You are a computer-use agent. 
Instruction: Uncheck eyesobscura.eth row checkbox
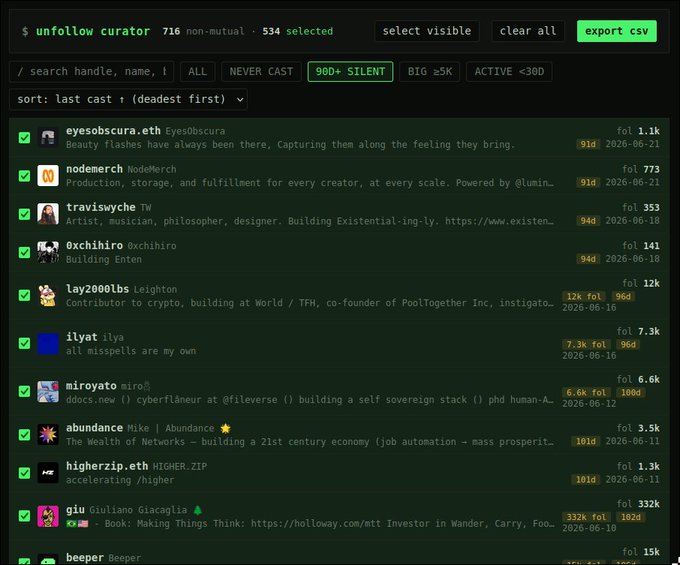point(24,138)
